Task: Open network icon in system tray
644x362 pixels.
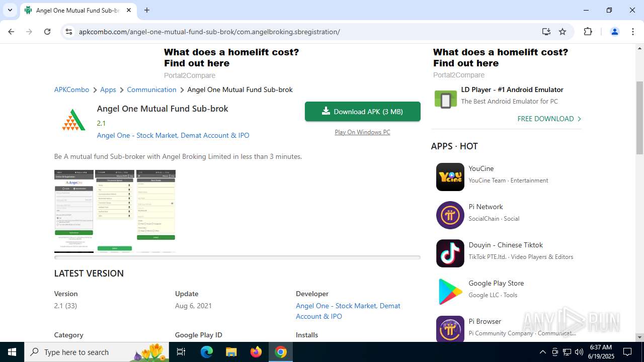Action: point(567,352)
